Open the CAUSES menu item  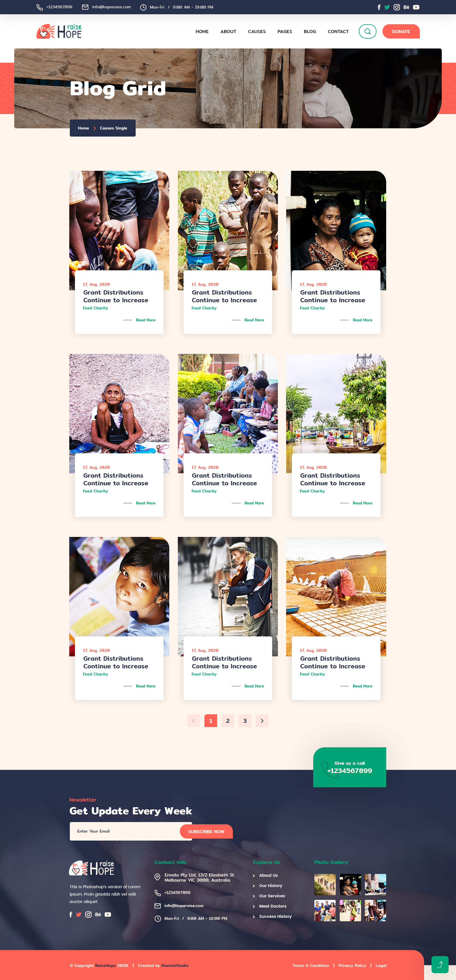point(257,32)
